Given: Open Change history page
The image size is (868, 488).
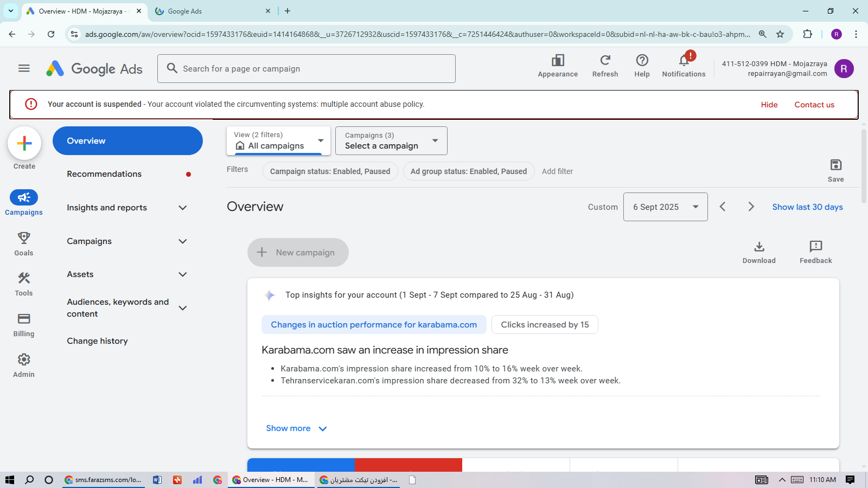Looking at the screenshot, I should (x=98, y=341).
